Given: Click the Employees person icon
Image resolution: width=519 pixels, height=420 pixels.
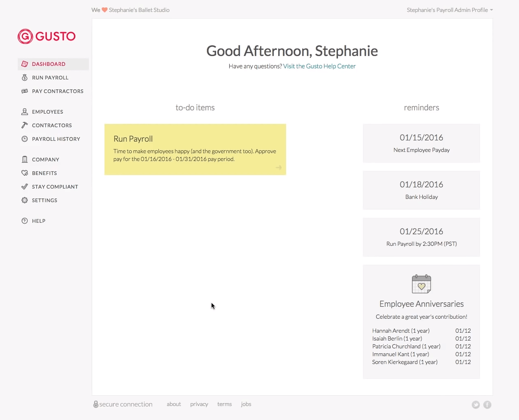Looking at the screenshot, I should pos(25,112).
